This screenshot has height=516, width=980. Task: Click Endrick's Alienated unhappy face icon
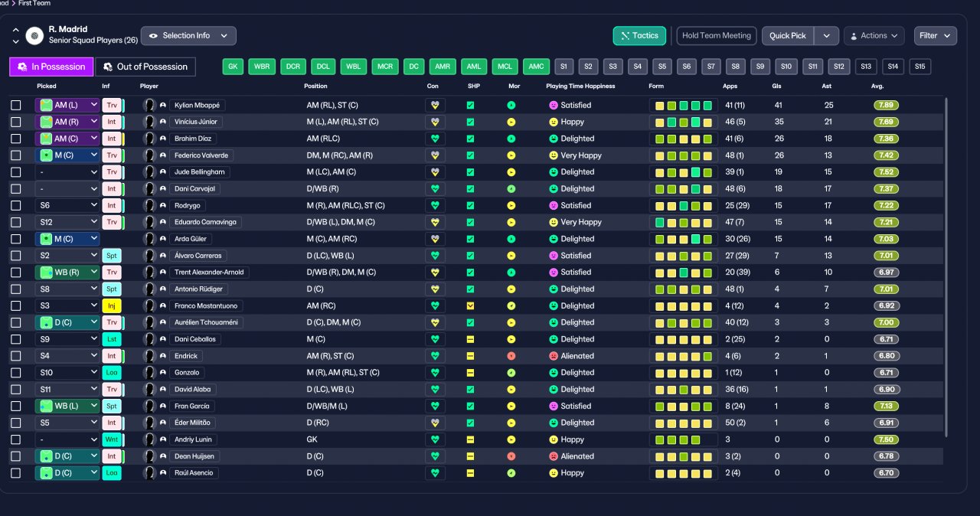click(x=553, y=356)
